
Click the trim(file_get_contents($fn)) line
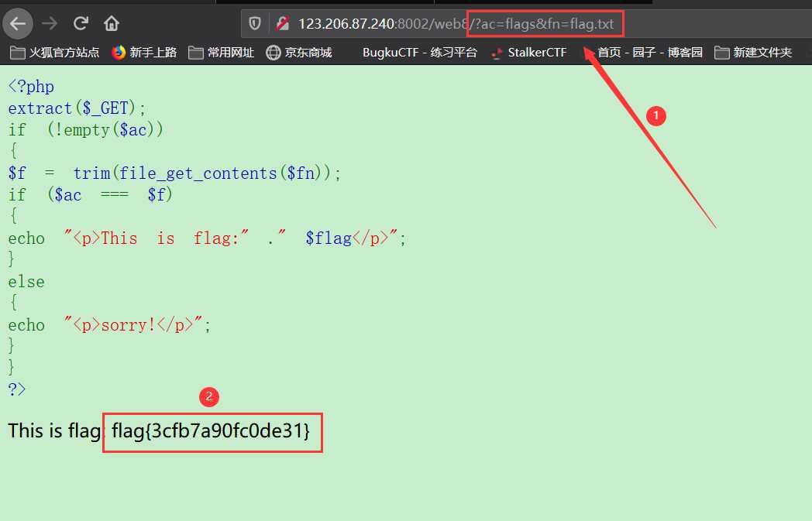[174, 173]
